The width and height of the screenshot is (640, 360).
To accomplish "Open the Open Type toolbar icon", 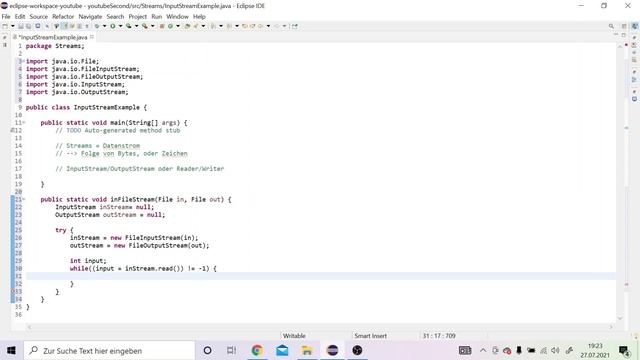I will pyautogui.click(x=187, y=26).
